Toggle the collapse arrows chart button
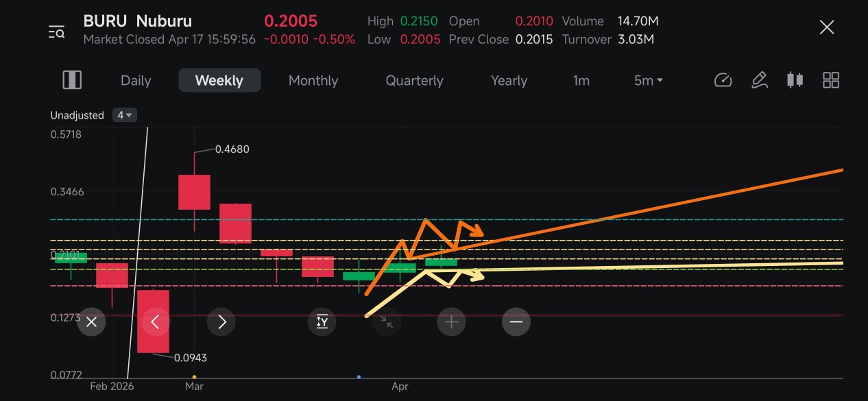The width and height of the screenshot is (868, 401). [387, 321]
